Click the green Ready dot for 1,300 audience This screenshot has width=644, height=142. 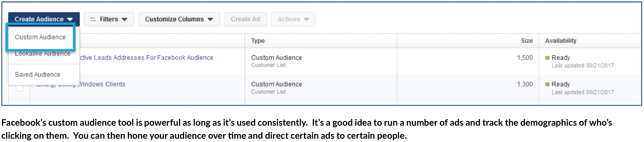click(x=547, y=84)
